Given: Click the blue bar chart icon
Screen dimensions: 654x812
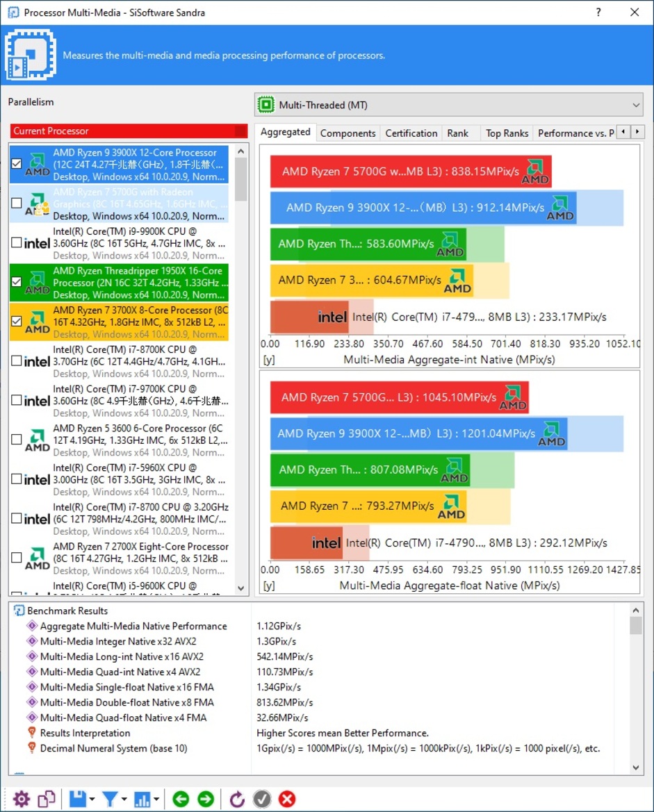Looking at the screenshot, I should pos(142,799).
